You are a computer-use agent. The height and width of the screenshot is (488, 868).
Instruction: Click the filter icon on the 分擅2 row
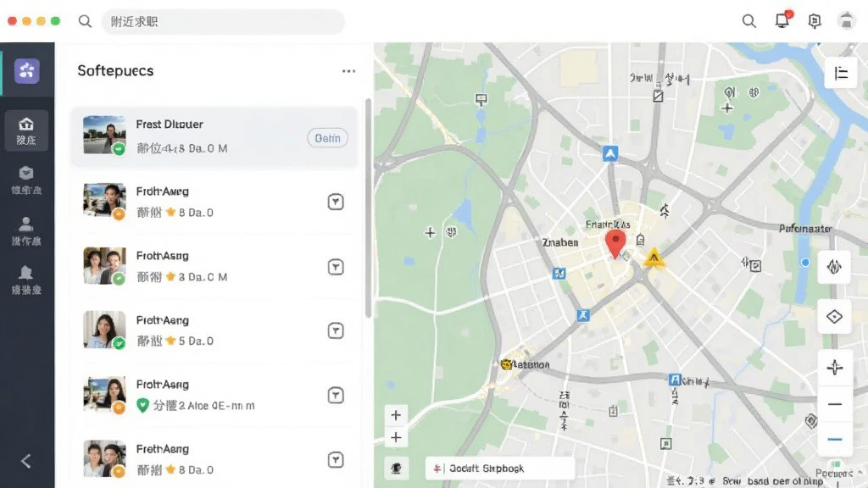point(336,396)
